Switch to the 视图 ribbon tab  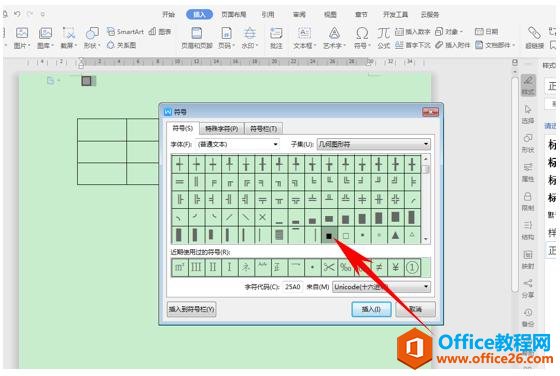(x=330, y=14)
